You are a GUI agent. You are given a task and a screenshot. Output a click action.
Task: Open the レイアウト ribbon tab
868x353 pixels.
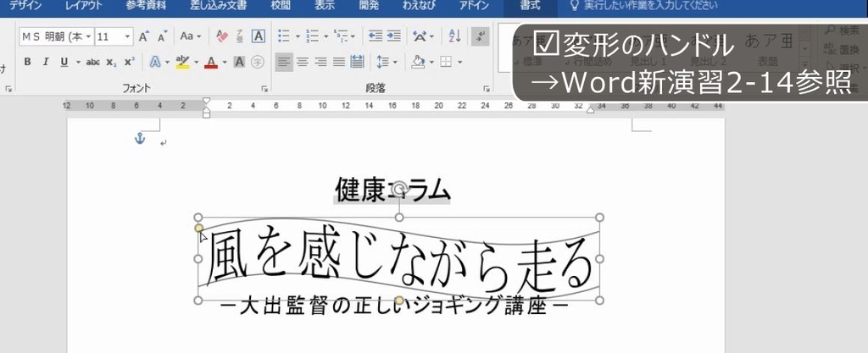tap(83, 6)
